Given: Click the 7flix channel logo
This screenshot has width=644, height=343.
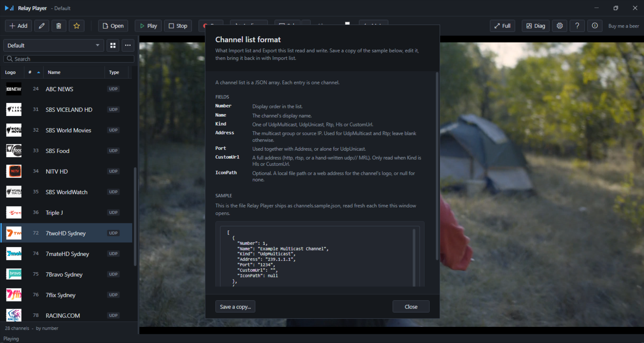Looking at the screenshot, I should point(14,295).
